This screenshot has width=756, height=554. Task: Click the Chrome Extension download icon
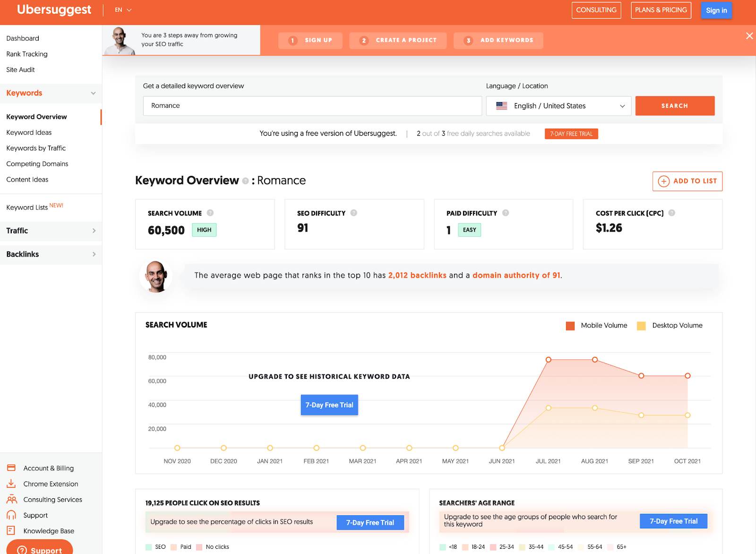coord(11,484)
